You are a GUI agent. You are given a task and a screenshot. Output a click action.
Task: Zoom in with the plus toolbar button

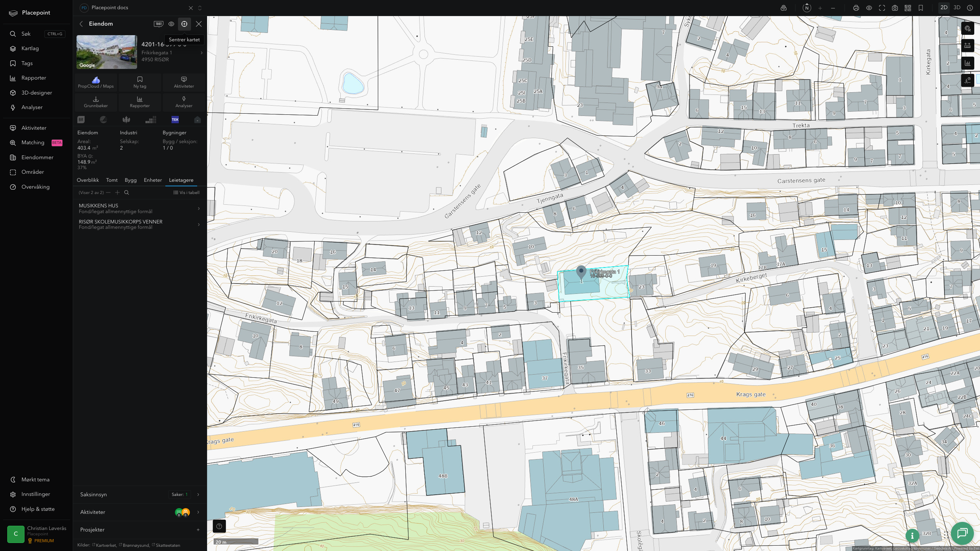pos(820,8)
